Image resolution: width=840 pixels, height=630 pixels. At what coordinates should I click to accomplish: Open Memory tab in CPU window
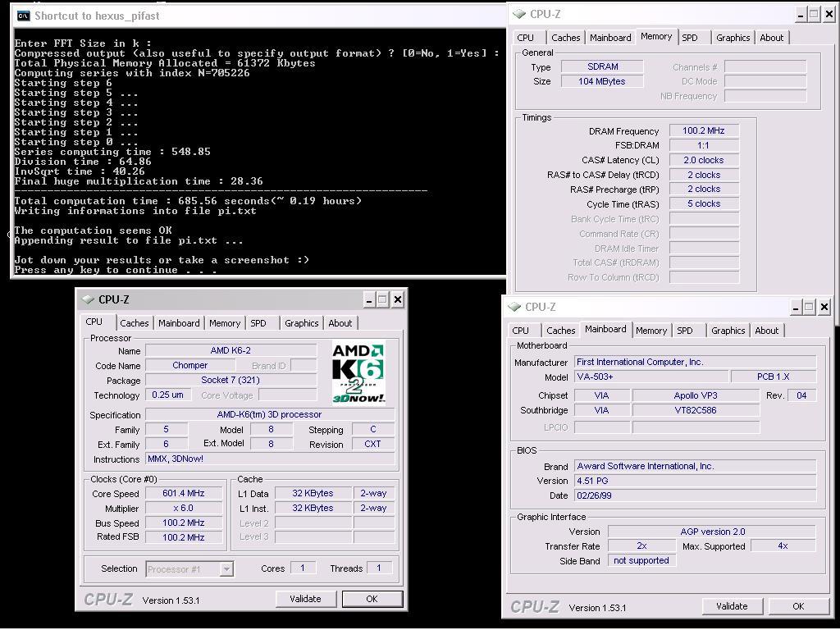point(225,323)
